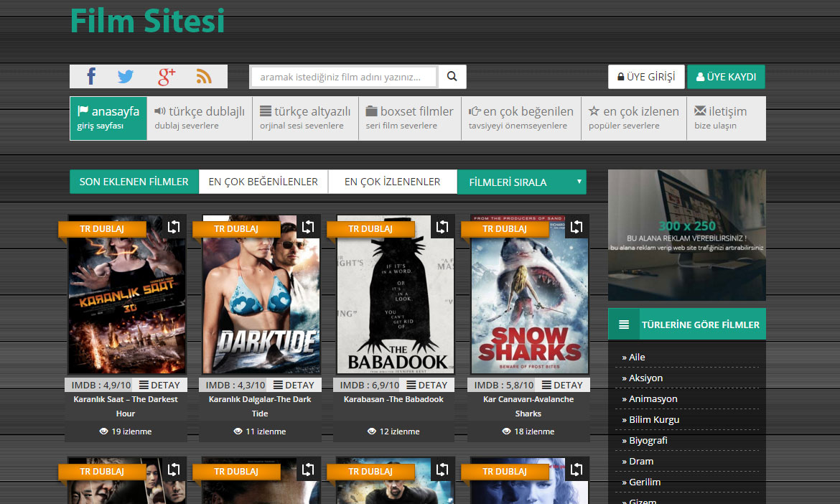This screenshot has height=504, width=840.
Task: Click the list icon beside Türlerine Göre Filmler
Action: click(x=624, y=325)
